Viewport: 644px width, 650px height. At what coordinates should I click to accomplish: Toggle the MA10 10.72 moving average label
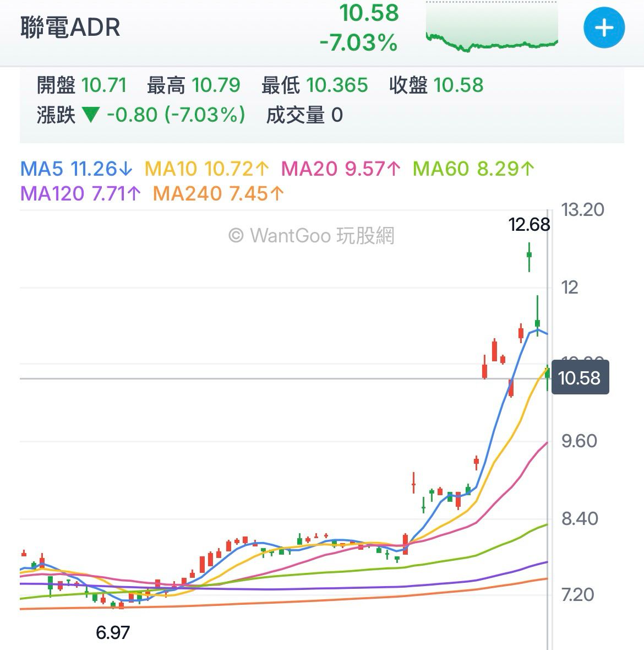pos(207,169)
